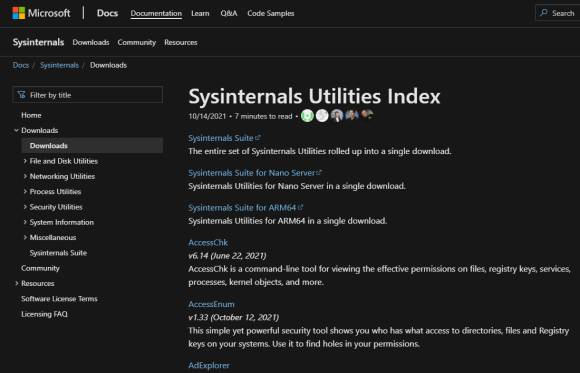Viewport: 580px width, 373px height.
Task: Select Community in the sidebar tree
Action: pos(40,268)
